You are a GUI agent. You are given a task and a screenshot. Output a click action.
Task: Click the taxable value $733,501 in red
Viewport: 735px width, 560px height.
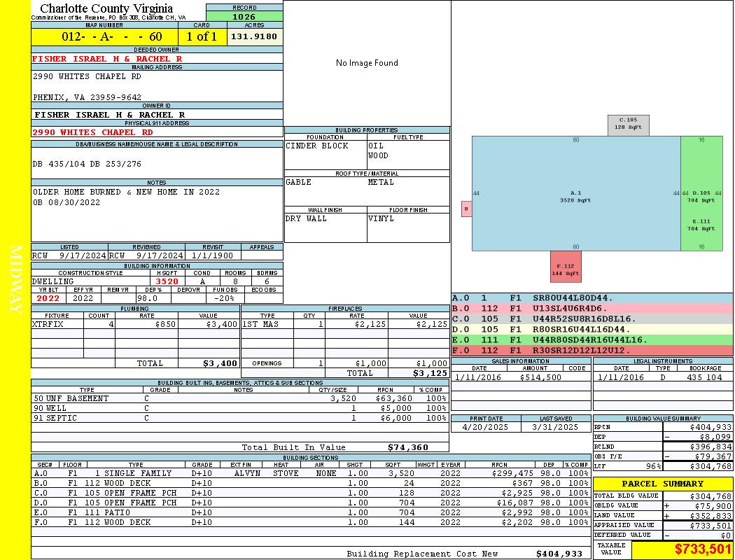(703, 549)
